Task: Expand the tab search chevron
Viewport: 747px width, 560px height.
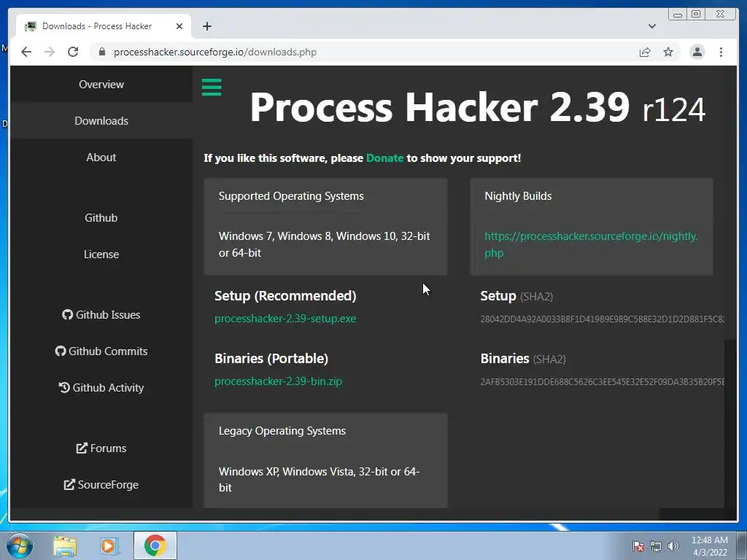Action: point(652,26)
